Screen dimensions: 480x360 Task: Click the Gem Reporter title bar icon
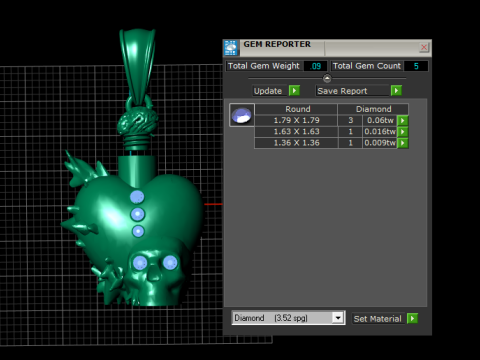coord(231,48)
